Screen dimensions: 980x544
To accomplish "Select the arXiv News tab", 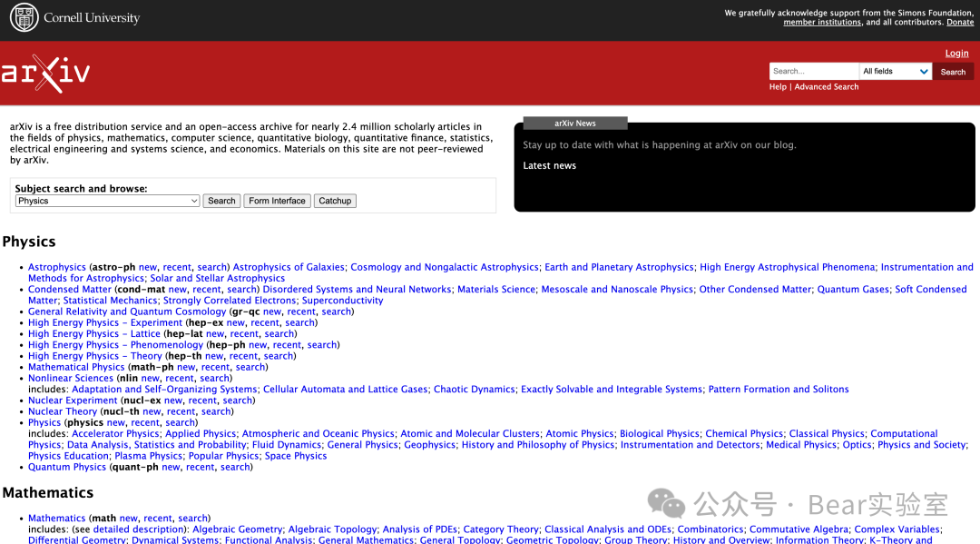I will [575, 124].
